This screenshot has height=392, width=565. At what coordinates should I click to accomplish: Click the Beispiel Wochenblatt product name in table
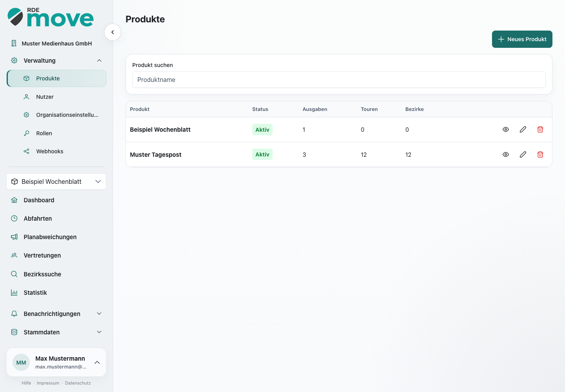(160, 129)
